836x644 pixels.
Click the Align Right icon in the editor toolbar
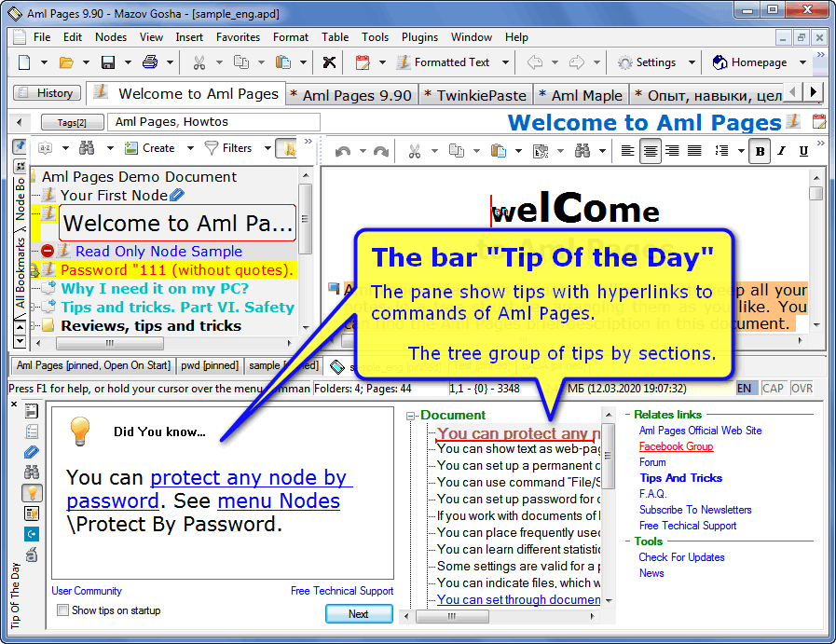click(672, 151)
